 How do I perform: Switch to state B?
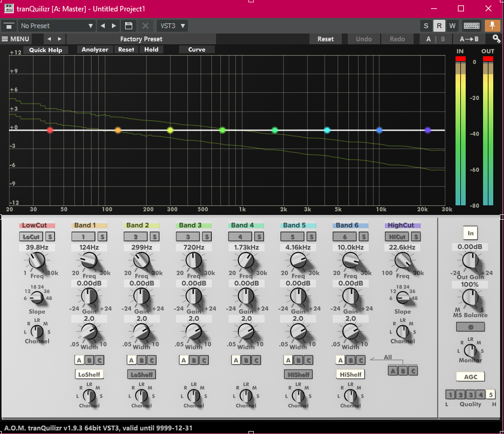443,39
